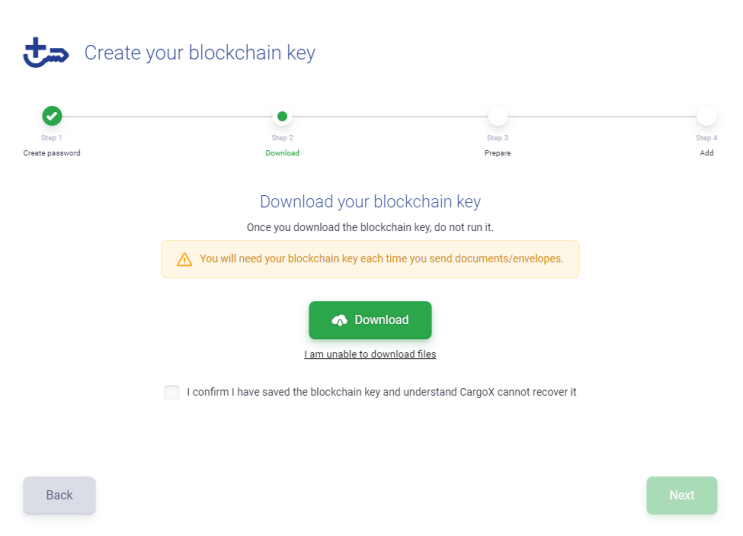Click the Step 4 empty circle marker

pyautogui.click(x=707, y=116)
